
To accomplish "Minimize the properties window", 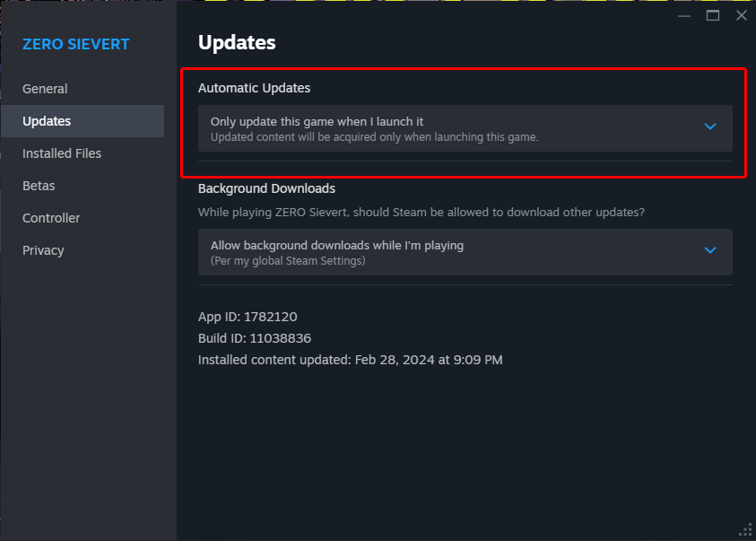I will (x=684, y=16).
